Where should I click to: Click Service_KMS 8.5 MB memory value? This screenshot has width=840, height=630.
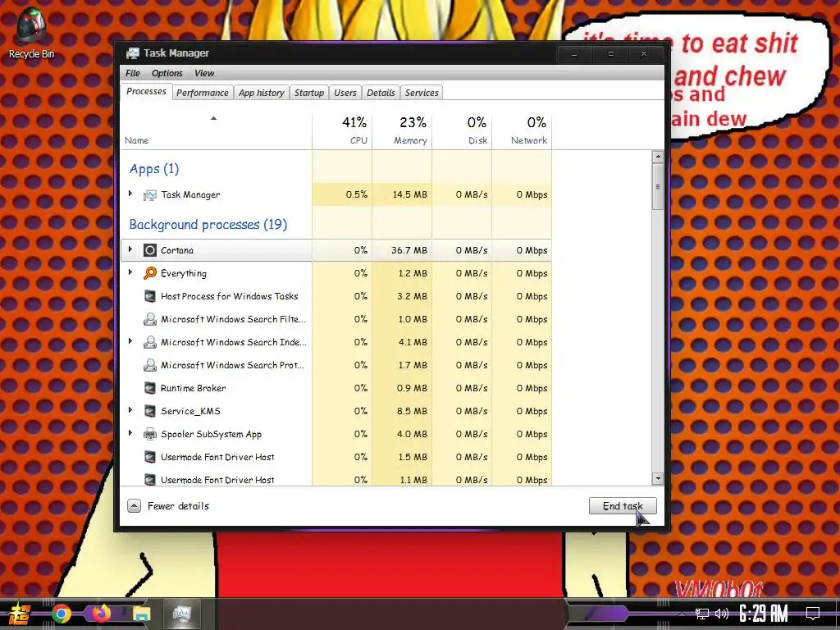(412, 412)
